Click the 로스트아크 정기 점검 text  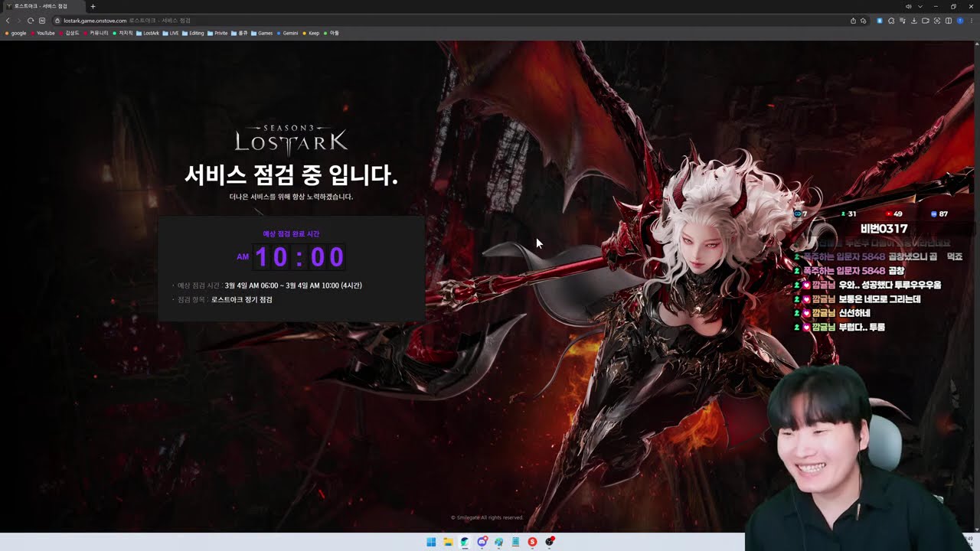pyautogui.click(x=241, y=300)
